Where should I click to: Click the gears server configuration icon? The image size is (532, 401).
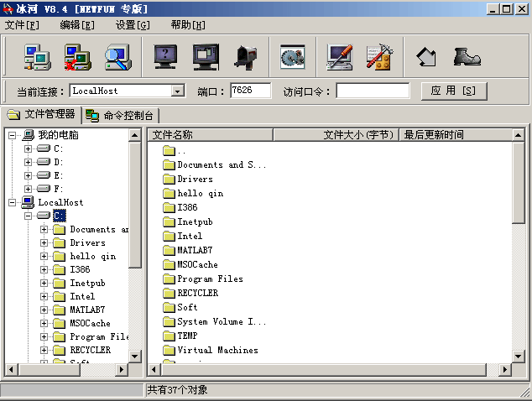pos(293,57)
